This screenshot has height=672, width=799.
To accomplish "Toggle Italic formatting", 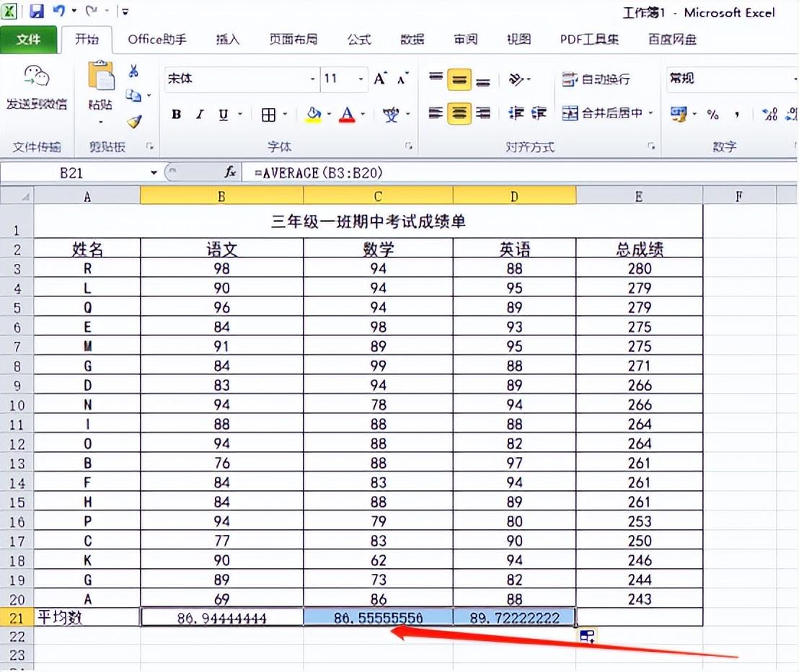I will click(200, 115).
